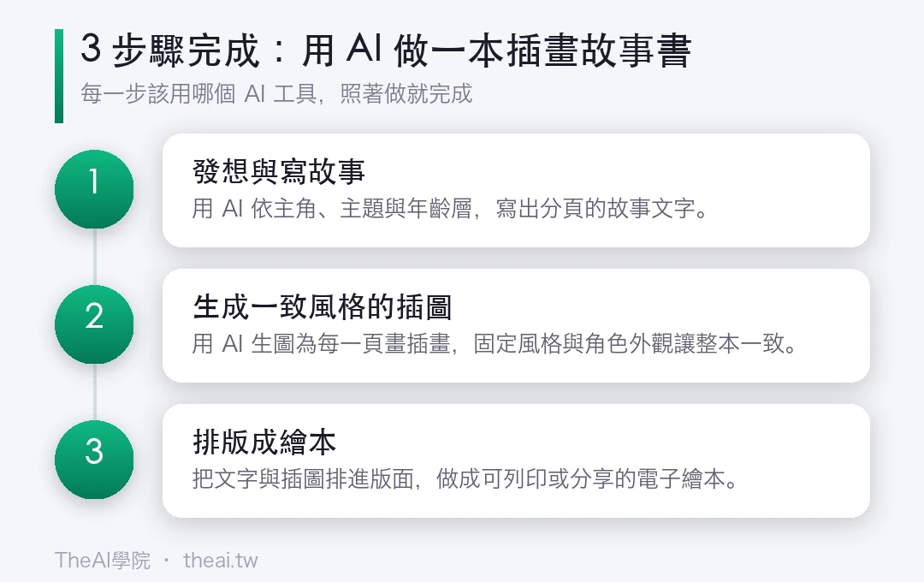The image size is (924, 582).
Task: Click step 1 description about 分頁的故事文字
Action: pos(450,208)
